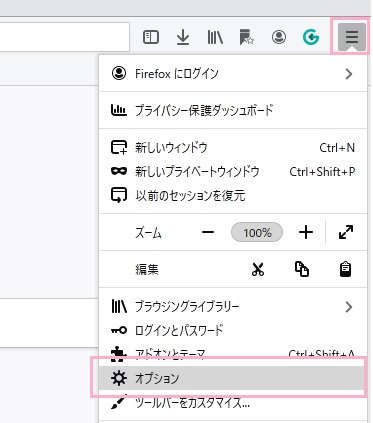Screen dimensions: 373x423
Task: Click the private window mask icon
Action: pos(119,171)
